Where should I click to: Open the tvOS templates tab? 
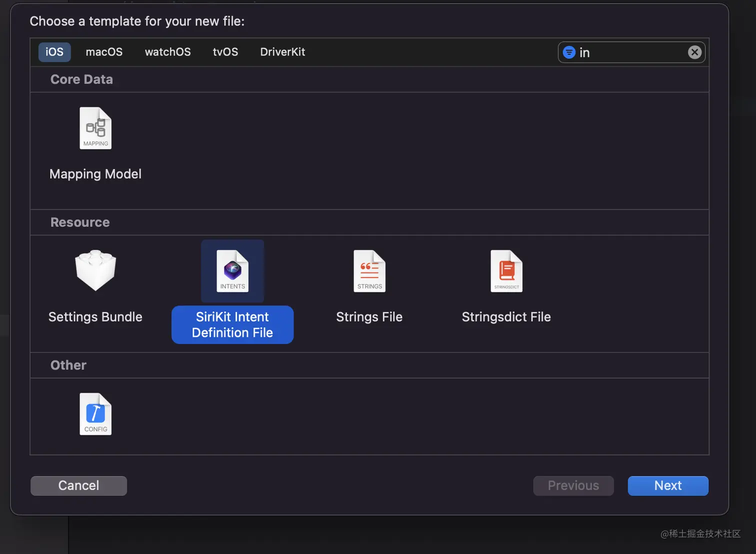[x=225, y=52]
